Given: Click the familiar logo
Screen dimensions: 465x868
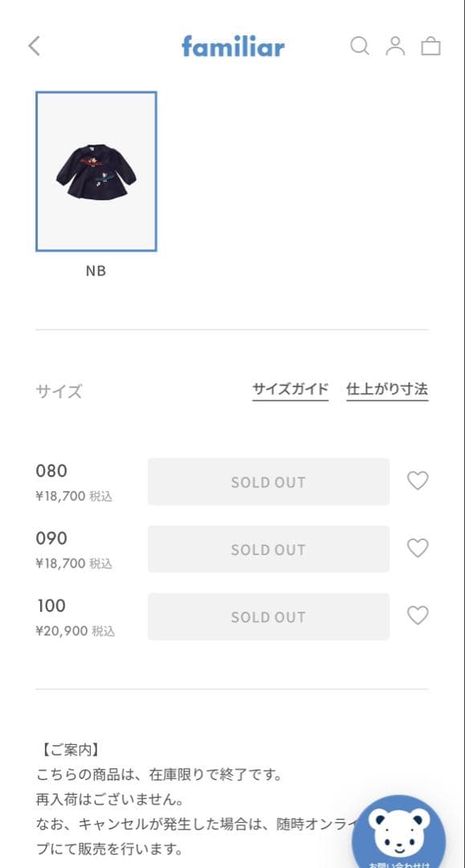Looking at the screenshot, I should [x=233, y=47].
